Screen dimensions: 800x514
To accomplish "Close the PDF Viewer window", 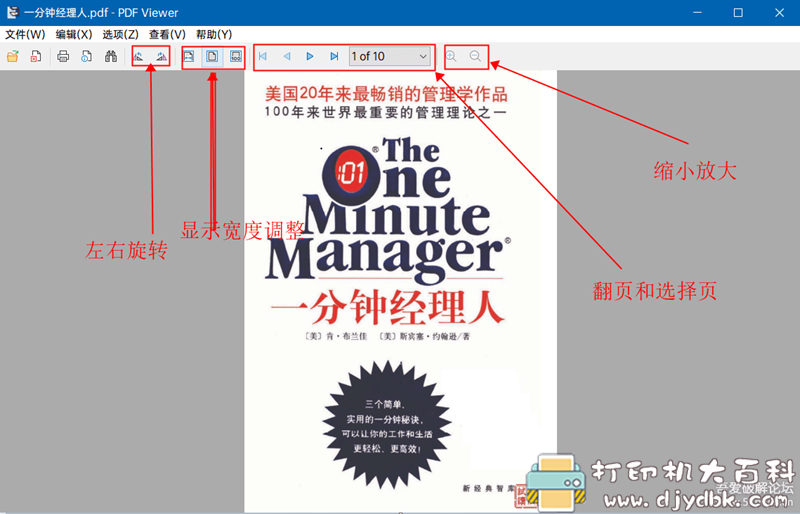I will [x=779, y=12].
